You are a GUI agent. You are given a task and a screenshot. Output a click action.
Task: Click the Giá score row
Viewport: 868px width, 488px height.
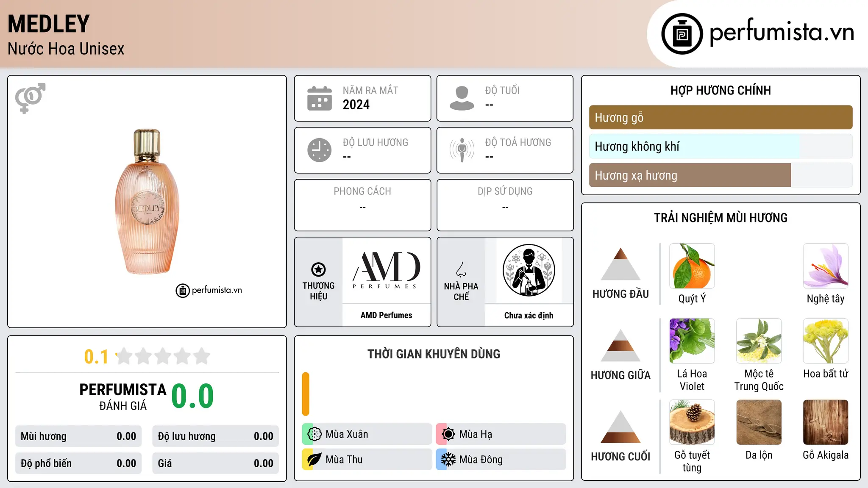[x=215, y=463]
